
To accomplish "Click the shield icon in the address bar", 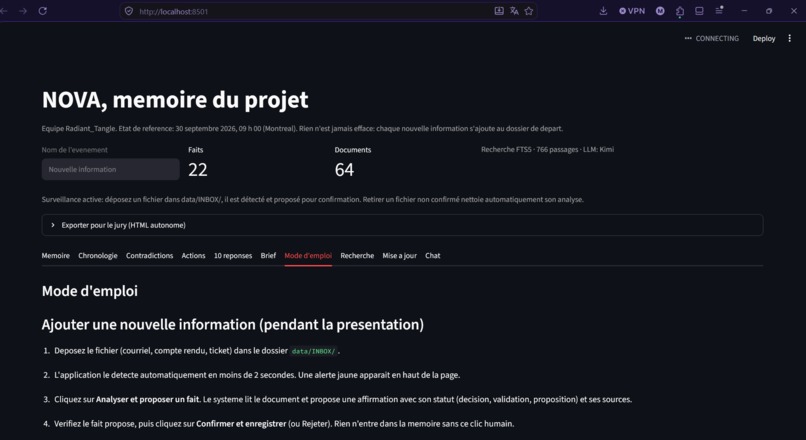I will coord(129,11).
